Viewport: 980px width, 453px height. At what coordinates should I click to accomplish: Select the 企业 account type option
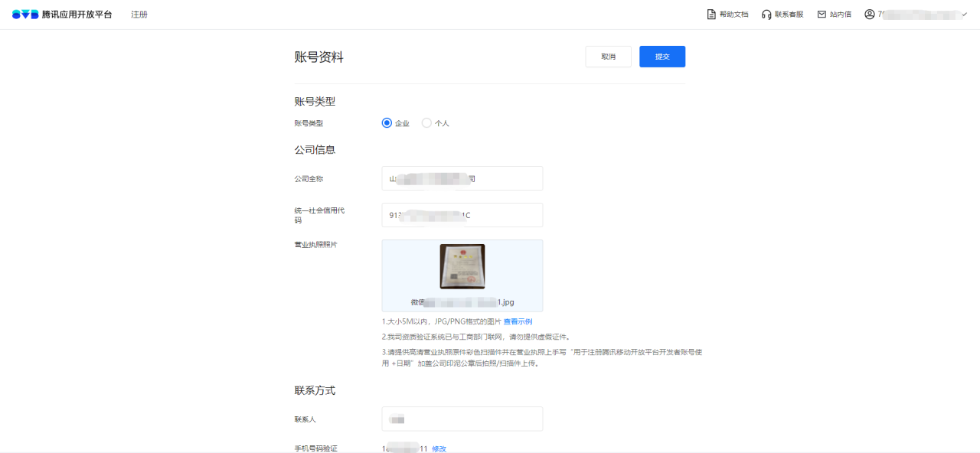click(x=387, y=122)
